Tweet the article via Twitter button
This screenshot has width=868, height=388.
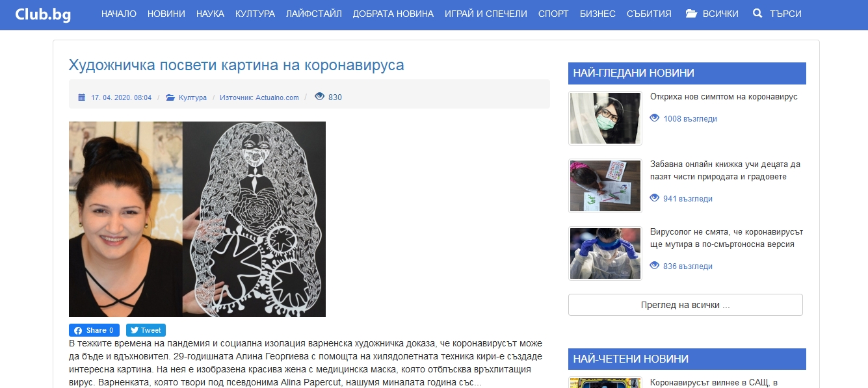(146, 330)
